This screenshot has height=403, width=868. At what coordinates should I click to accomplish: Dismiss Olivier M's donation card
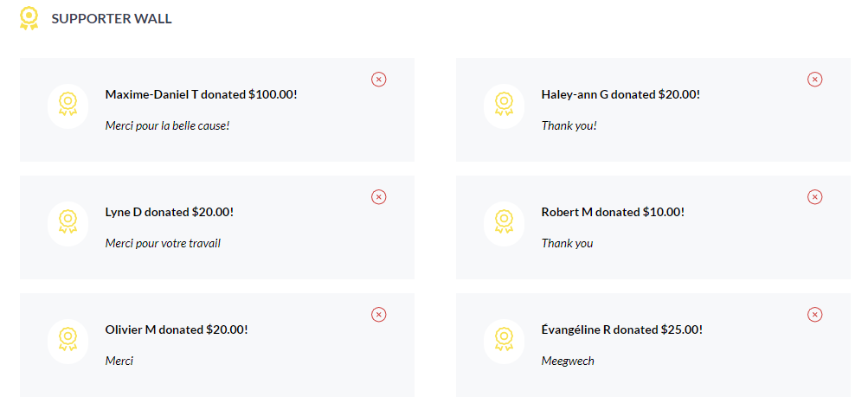coord(379,315)
